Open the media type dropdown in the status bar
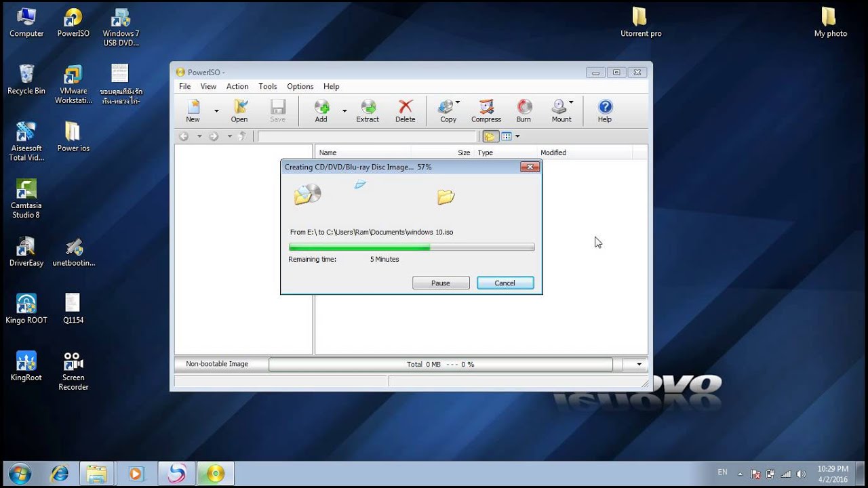The image size is (868, 488). pos(639,365)
